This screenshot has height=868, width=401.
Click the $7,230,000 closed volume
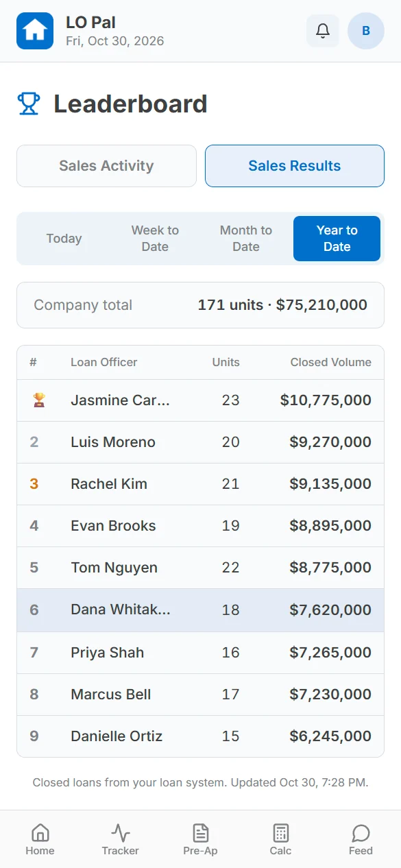[x=330, y=694]
